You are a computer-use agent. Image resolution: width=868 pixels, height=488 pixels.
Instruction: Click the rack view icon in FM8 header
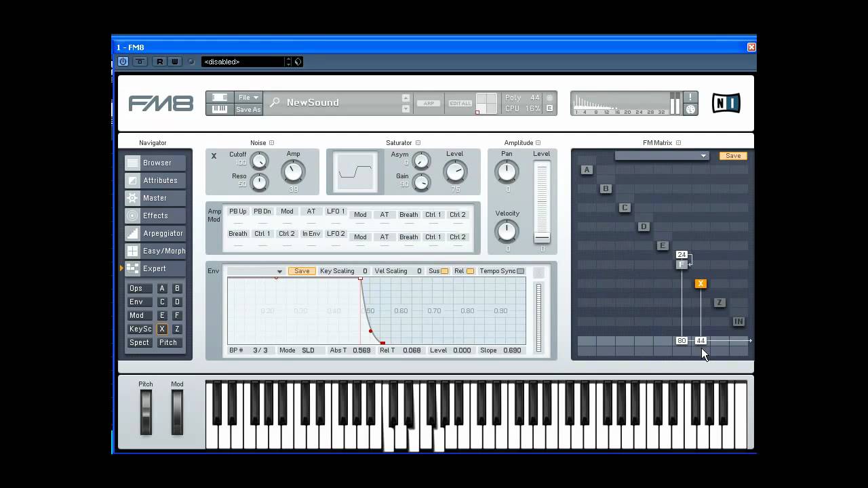tap(220, 98)
